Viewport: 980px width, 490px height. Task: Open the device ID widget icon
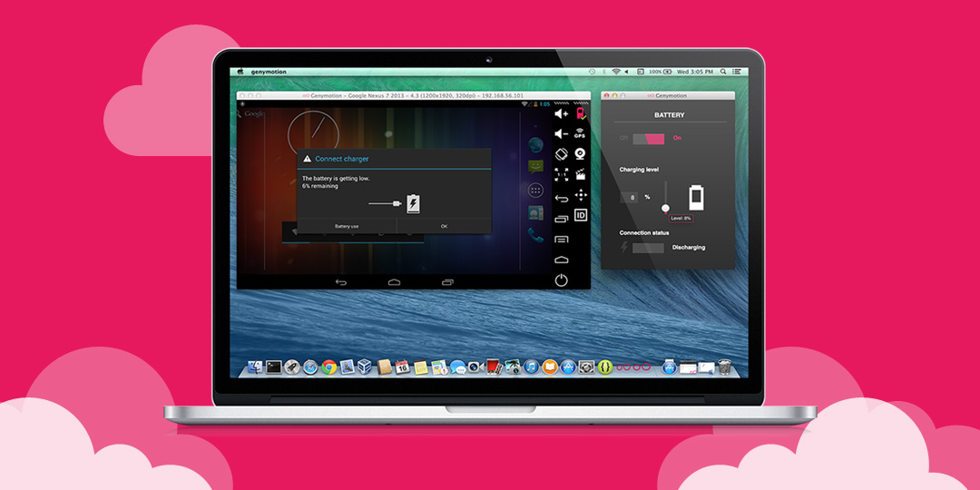point(581,215)
